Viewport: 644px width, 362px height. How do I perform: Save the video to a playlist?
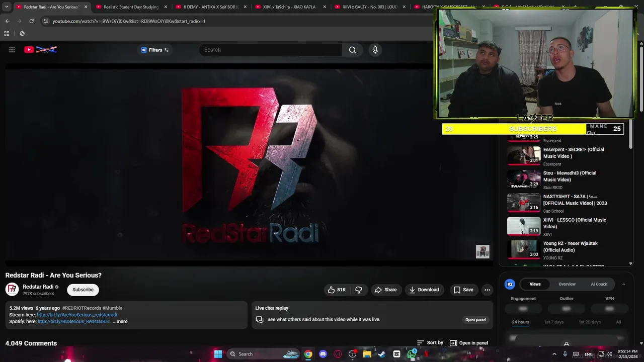tap(463, 290)
